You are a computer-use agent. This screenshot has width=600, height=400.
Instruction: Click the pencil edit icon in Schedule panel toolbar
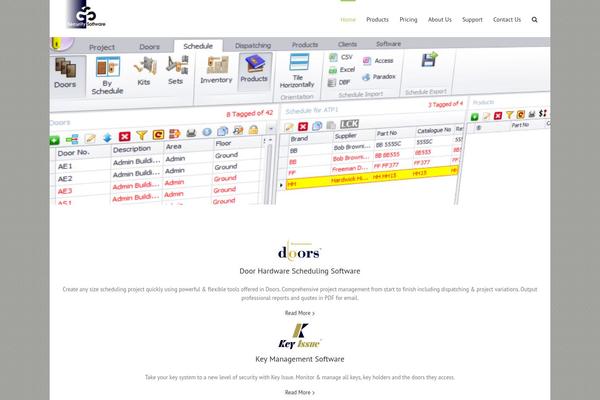click(x=289, y=127)
